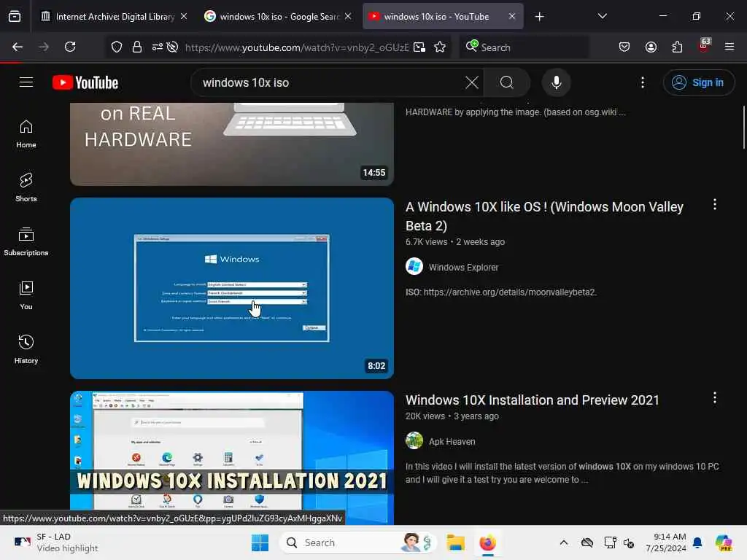Viewport: 747px width, 560px height.
Task: Click Firefox icon in taskbar
Action: [487, 542]
